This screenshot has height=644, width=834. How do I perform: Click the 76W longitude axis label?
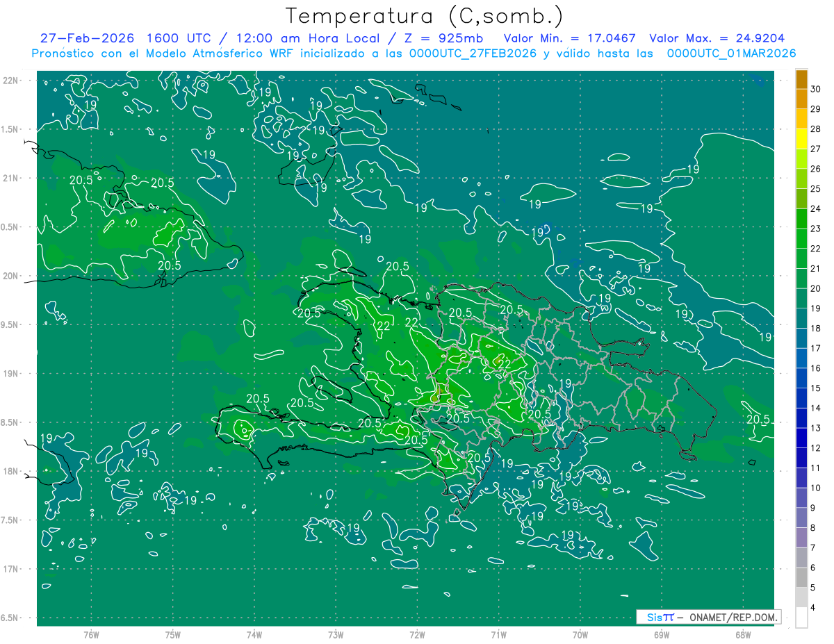point(91,635)
